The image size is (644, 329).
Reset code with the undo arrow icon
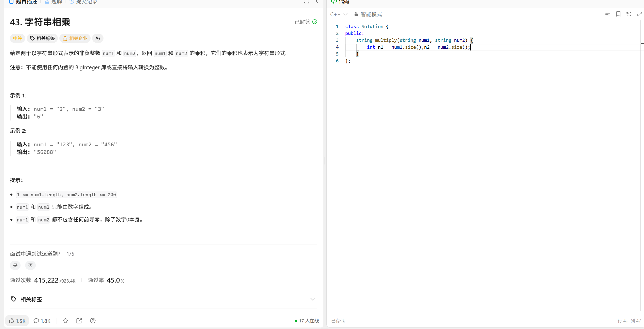coord(629,14)
